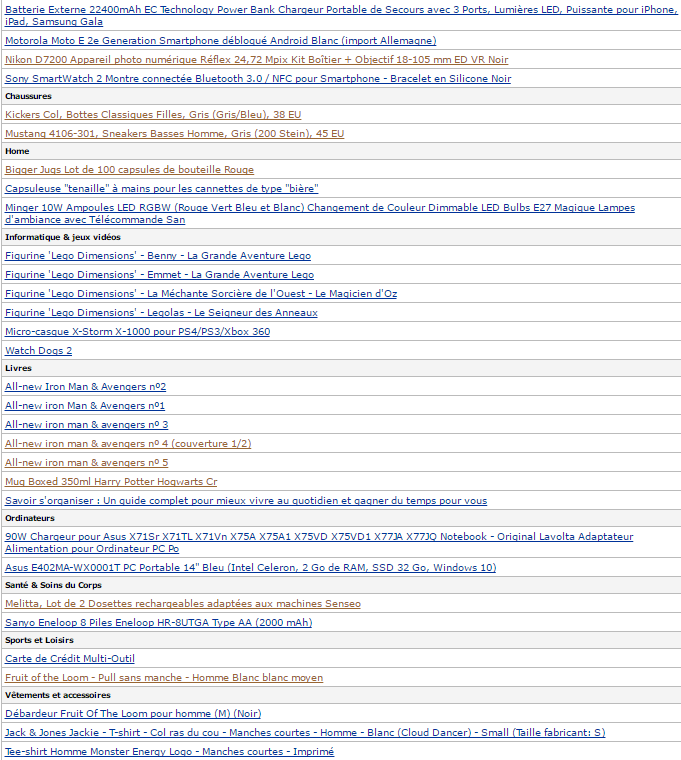Select Vêtements et accessoires category header
Screen dimensions: 681x760
pos(58,695)
